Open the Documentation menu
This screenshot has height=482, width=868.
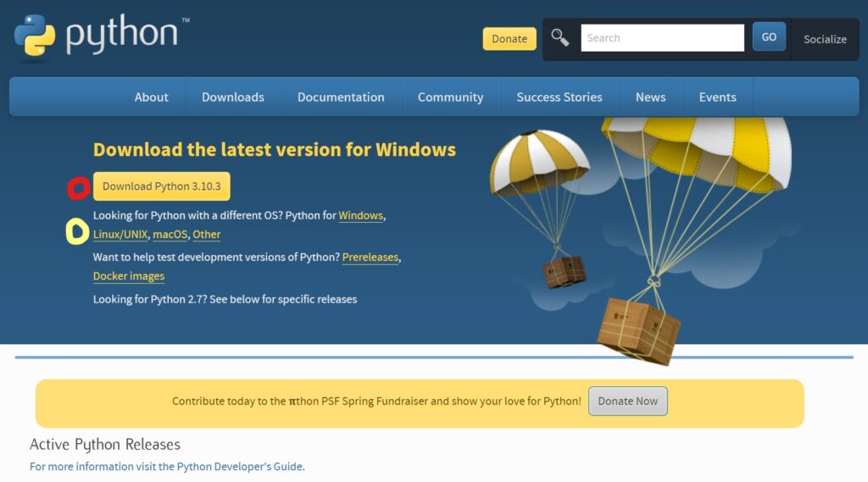click(x=341, y=97)
